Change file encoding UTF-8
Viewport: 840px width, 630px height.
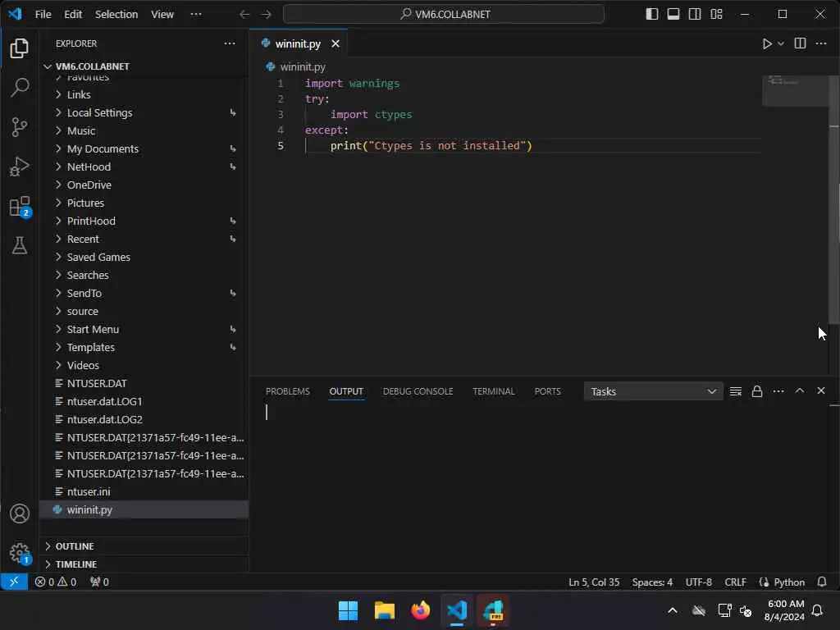pyautogui.click(x=699, y=582)
